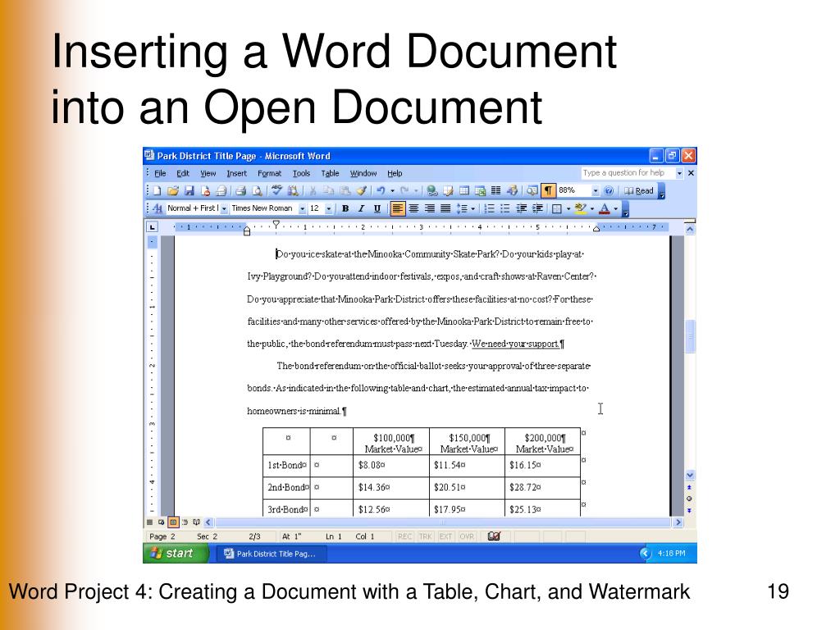Click the OVR overtype status indicator
The image size is (840, 630).
467,536
